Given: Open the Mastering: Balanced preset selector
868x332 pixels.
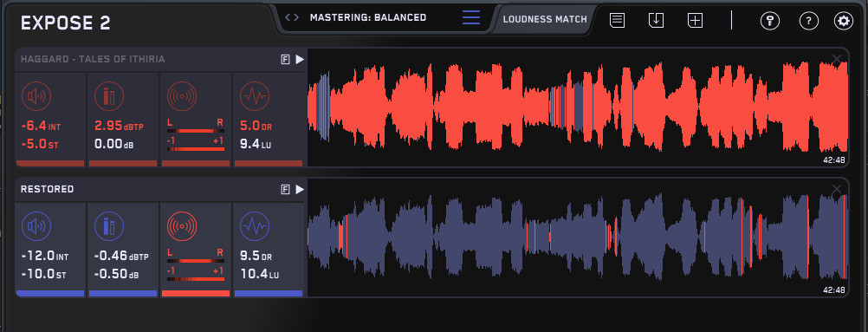Looking at the screenshot, I should 368,17.
